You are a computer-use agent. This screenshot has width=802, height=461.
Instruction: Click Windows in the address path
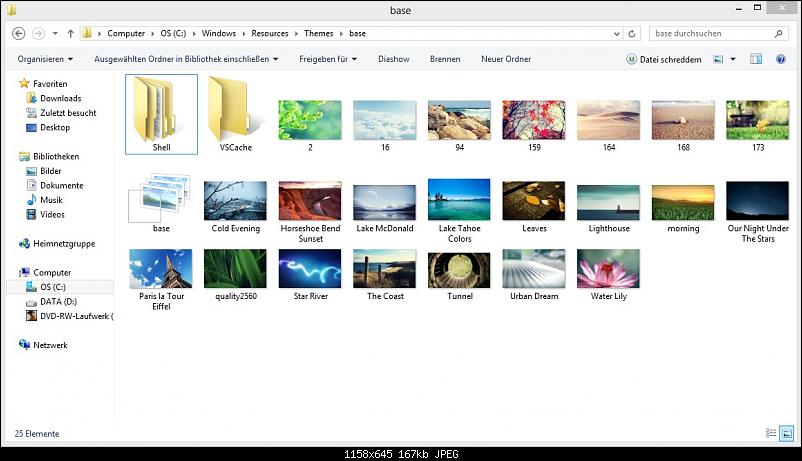click(218, 33)
